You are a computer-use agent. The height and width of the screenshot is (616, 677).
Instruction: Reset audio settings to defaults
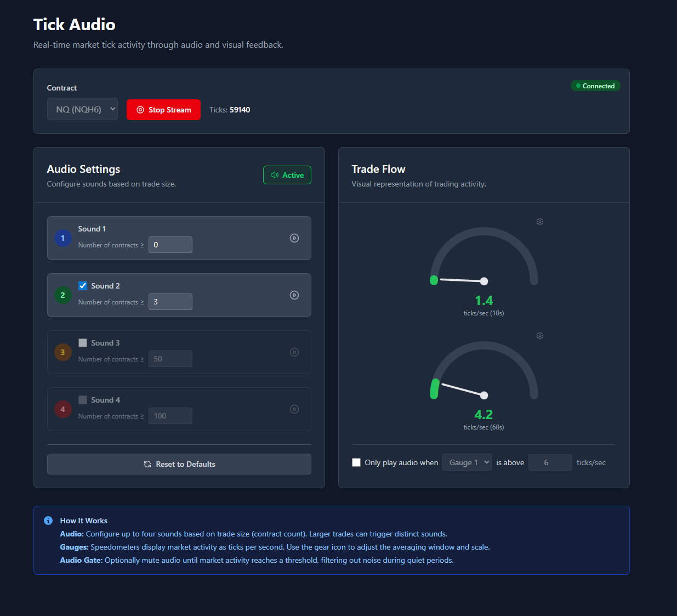[179, 464]
